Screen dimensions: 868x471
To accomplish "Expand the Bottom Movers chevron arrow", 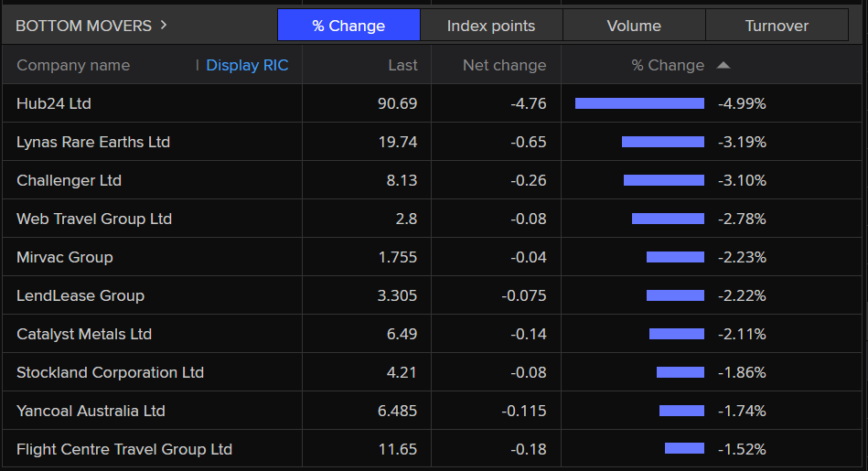I will click(164, 25).
